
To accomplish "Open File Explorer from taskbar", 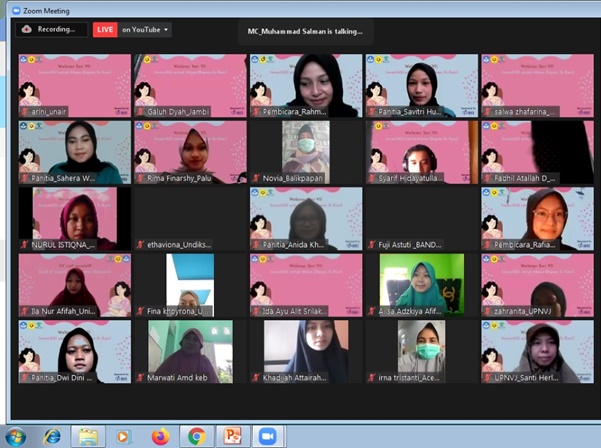I will 88,436.
